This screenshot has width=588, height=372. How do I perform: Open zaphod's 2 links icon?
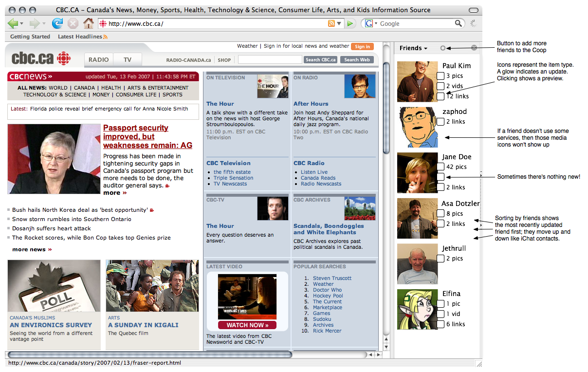pos(441,122)
